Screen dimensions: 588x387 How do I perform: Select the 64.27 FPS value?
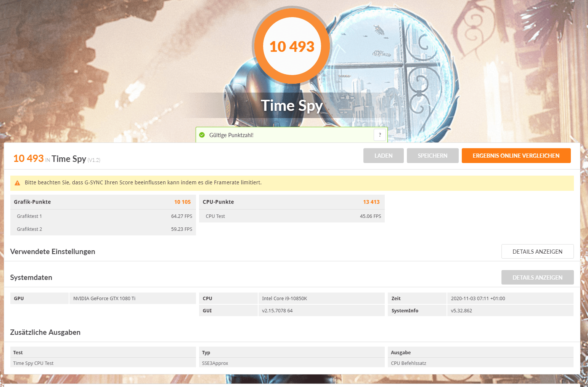(x=182, y=216)
